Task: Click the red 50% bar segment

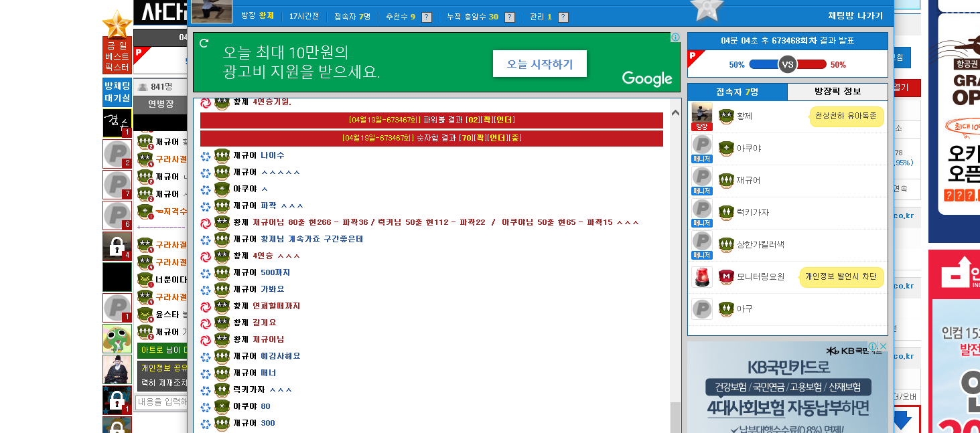Action: point(812,65)
